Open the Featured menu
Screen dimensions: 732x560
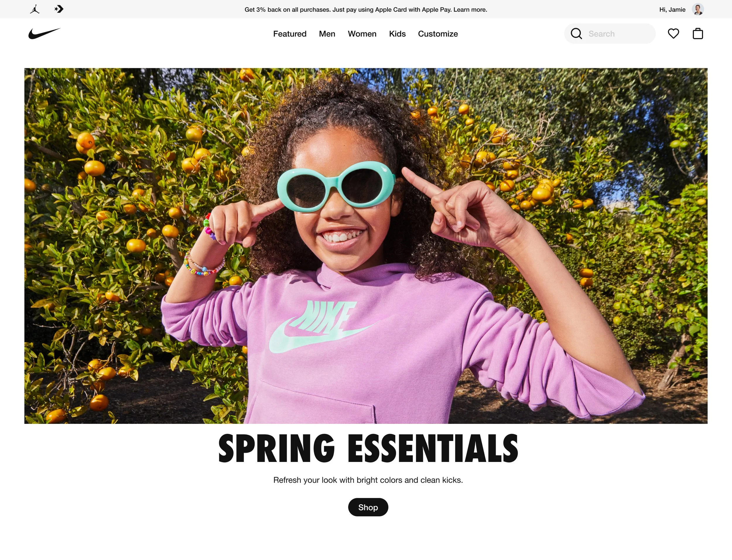290,34
